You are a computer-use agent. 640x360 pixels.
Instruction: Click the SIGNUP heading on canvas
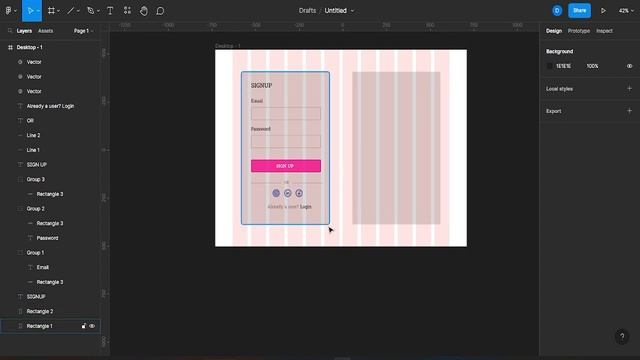[261, 85]
